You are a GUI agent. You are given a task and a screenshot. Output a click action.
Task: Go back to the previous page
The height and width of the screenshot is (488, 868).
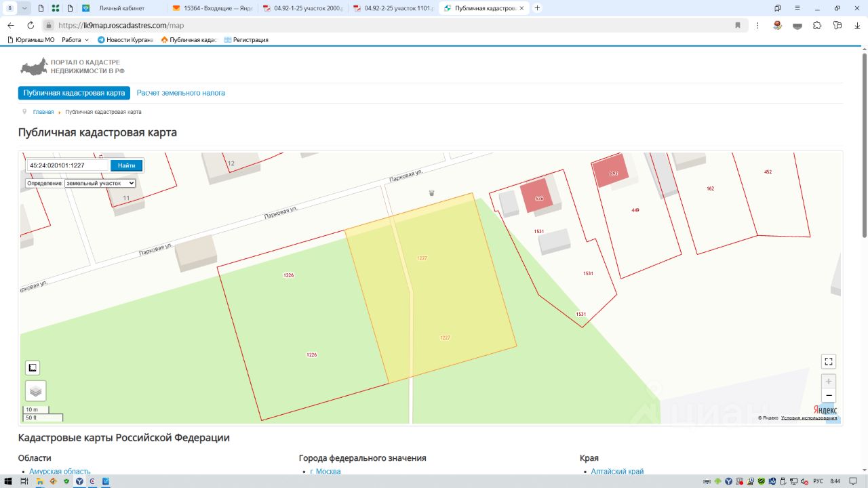coord(11,25)
